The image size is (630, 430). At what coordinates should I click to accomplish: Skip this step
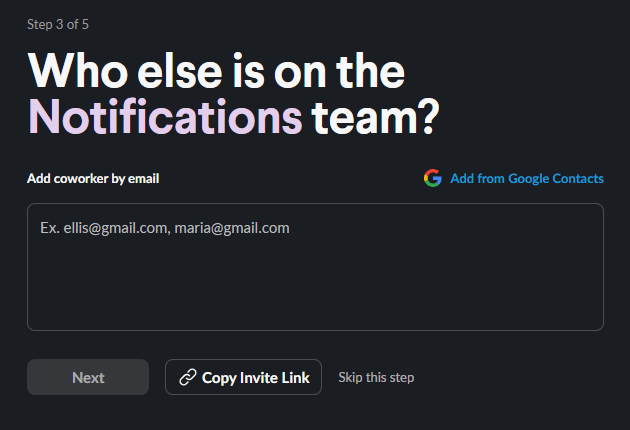pos(376,378)
